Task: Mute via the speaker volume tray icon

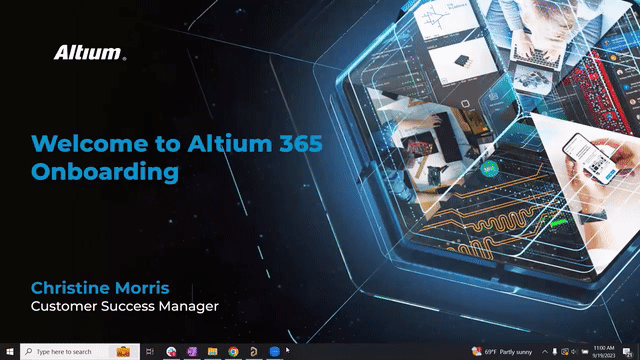Action: (575, 351)
